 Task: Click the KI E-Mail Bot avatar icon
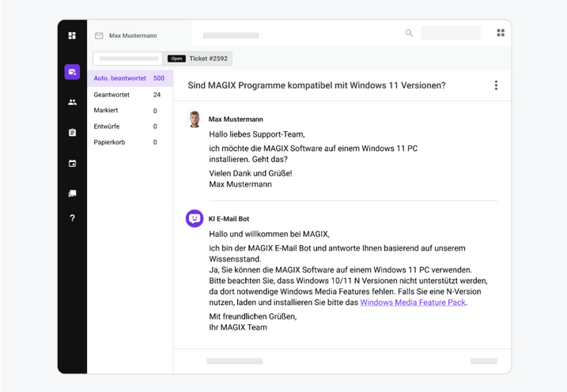195,219
